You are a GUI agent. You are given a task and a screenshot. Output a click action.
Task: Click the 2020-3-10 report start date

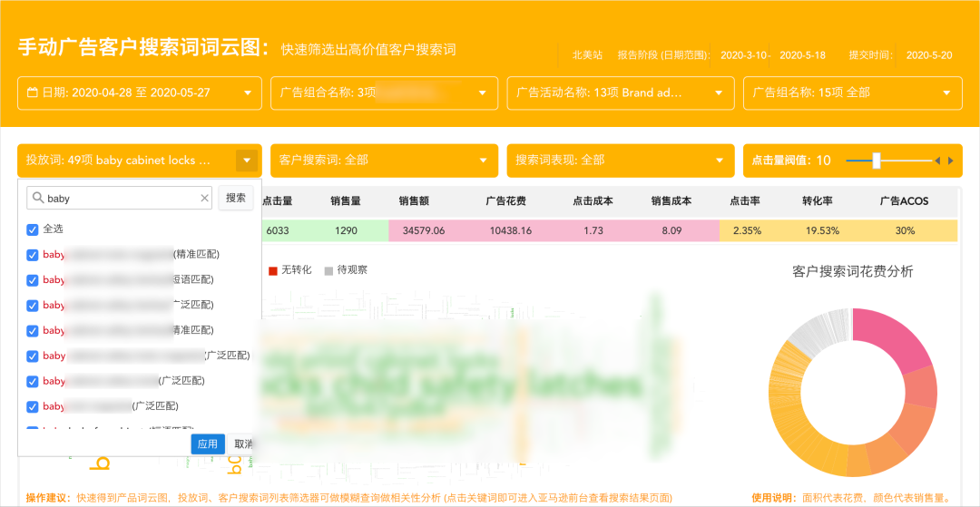(743, 55)
